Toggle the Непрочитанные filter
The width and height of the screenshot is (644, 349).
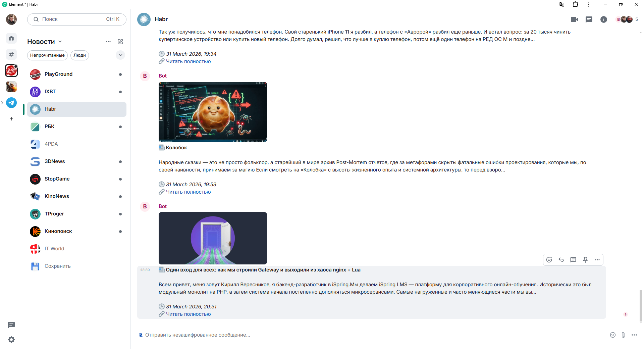[47, 55]
